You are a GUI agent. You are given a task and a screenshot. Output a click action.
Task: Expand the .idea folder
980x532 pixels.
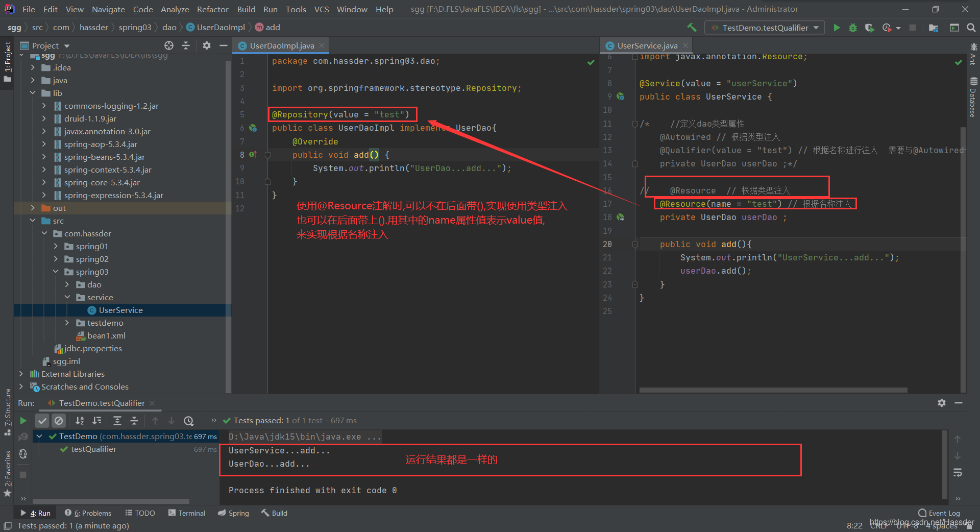[33, 67]
